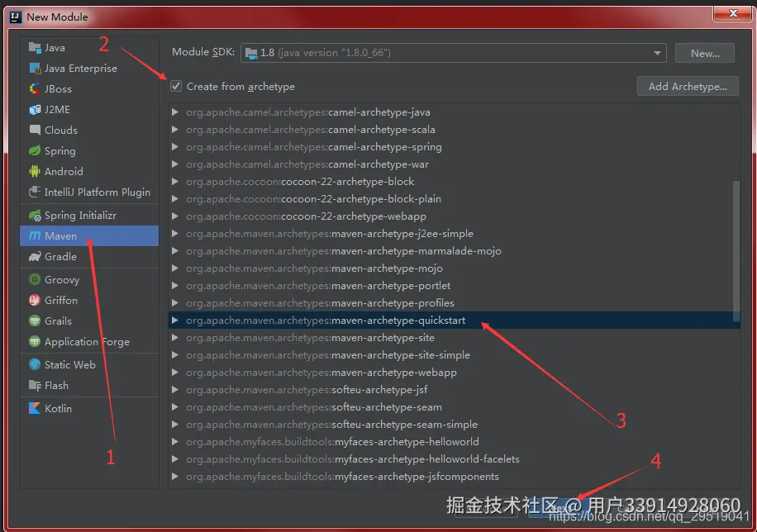Select Kotlin module type label
The width and height of the screenshot is (757, 532).
point(58,408)
